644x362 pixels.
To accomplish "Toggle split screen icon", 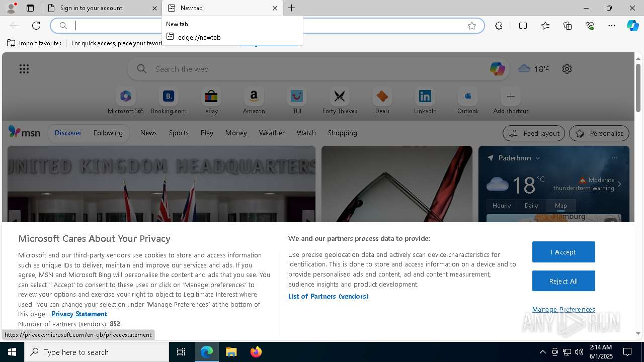I will tap(523, 26).
